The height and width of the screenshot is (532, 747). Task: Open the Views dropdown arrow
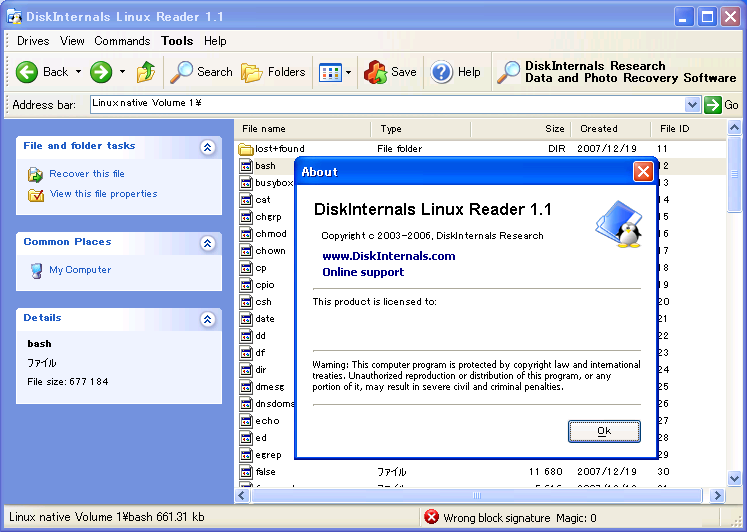click(x=349, y=73)
